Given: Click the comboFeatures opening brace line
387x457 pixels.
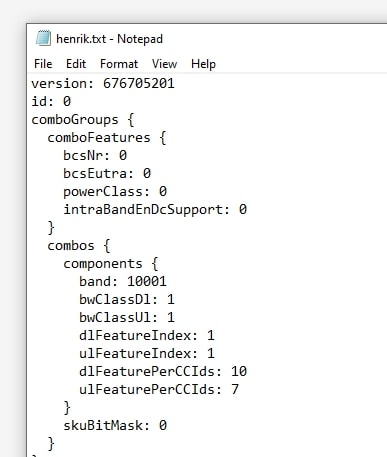Looking at the screenshot, I should pos(107,138).
